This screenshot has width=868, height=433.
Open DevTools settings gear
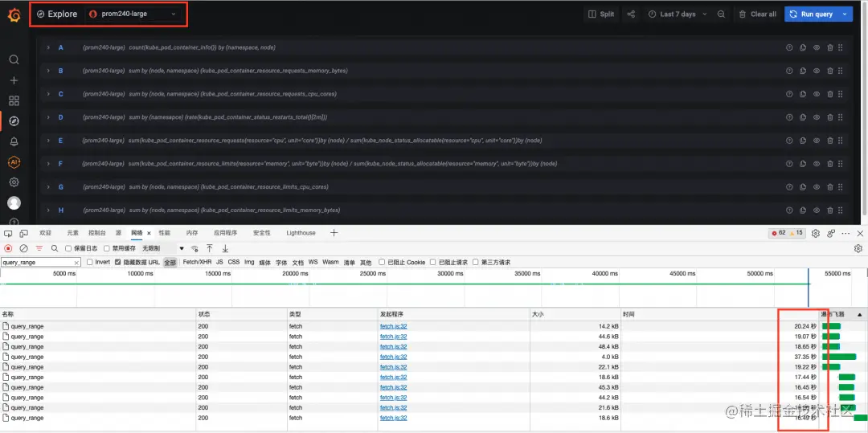tap(816, 233)
